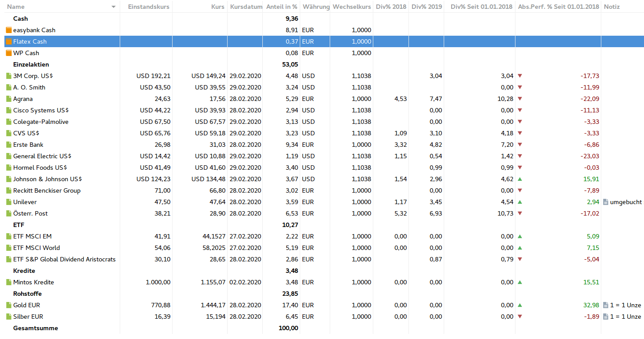
Task: Click the green security icon beside Mintos Kredite
Action: pos(9,282)
